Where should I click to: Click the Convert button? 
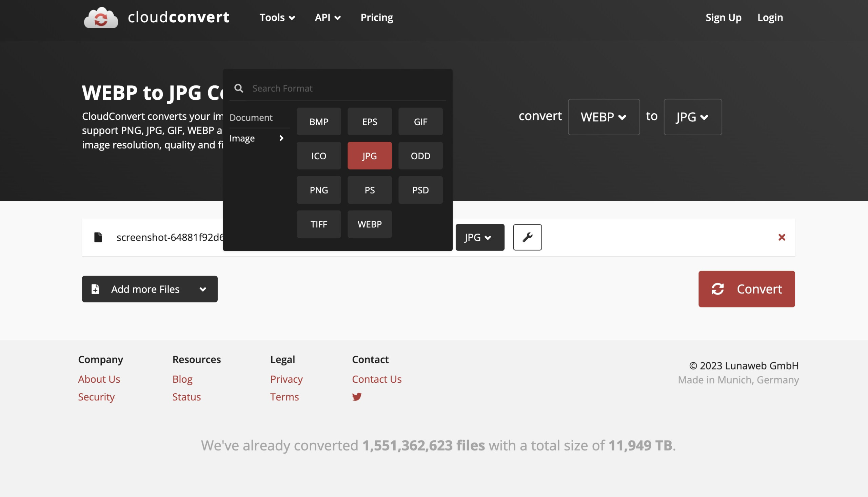pos(747,289)
